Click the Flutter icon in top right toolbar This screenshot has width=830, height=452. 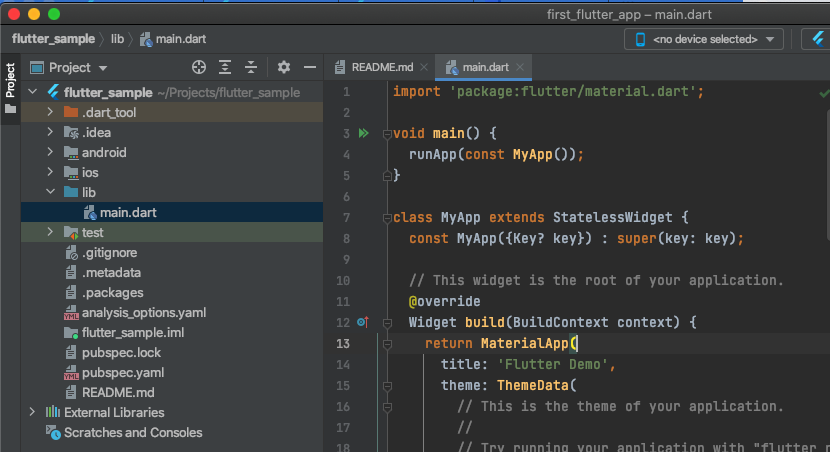pos(818,39)
